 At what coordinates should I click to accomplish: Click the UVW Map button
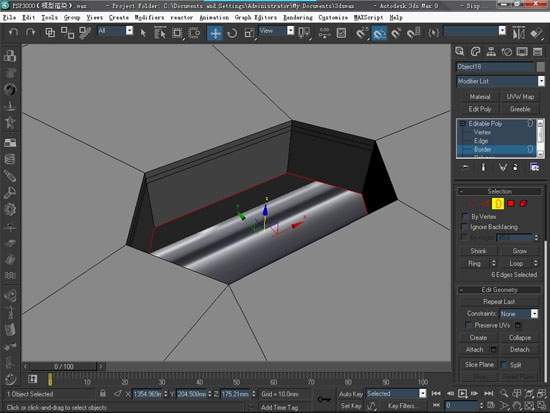click(x=520, y=97)
